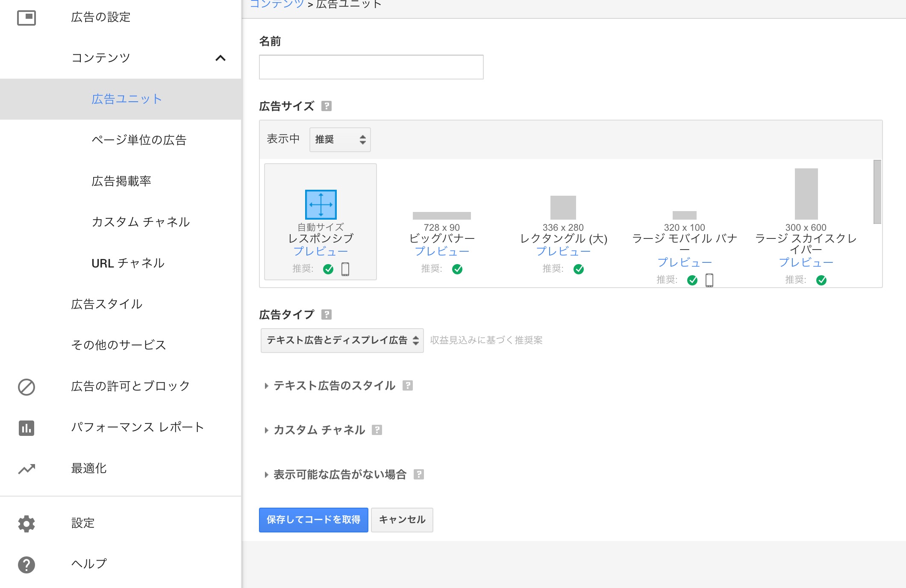Open その他のサービス in sidebar
The image size is (906, 588).
118,345
